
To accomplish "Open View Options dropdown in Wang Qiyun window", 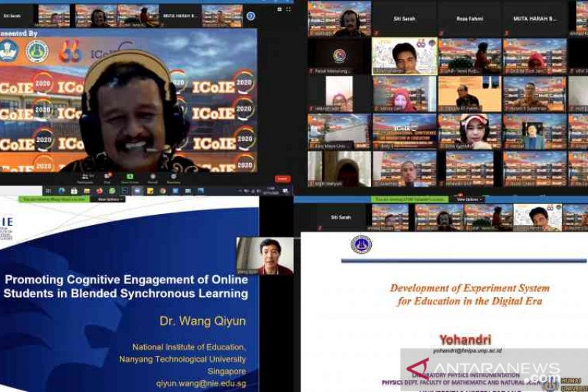I will click(108, 199).
